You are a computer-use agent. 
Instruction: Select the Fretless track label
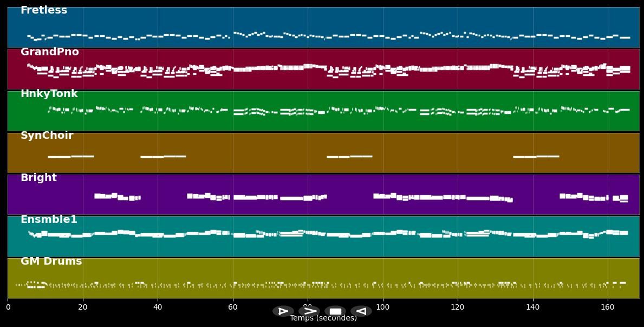(44, 10)
